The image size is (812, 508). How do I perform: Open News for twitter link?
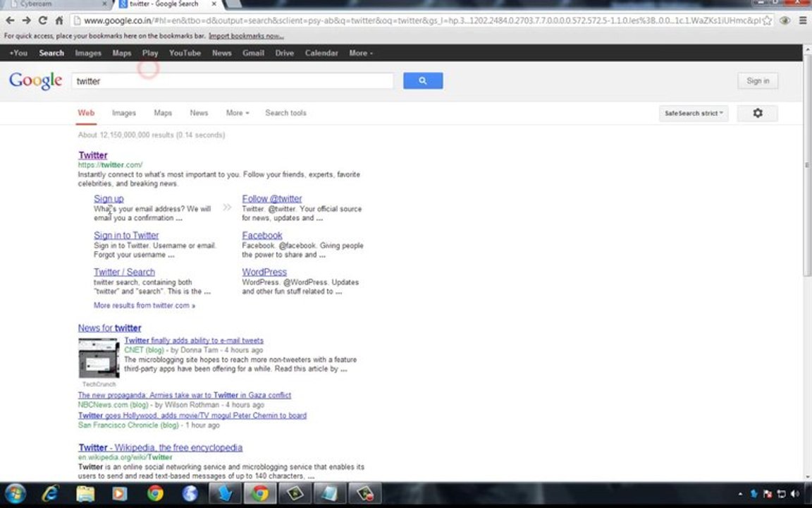[109, 328]
